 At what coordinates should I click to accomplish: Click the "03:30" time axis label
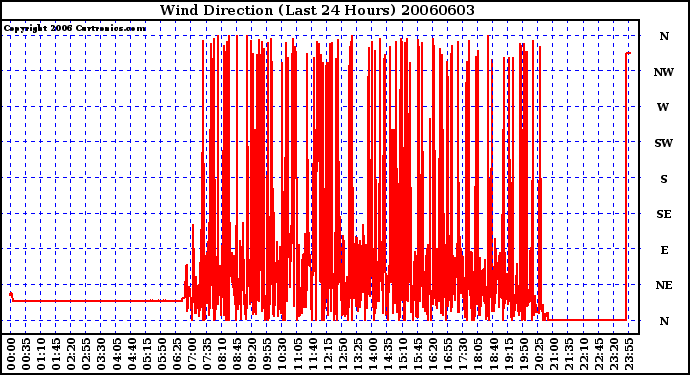pos(101,354)
